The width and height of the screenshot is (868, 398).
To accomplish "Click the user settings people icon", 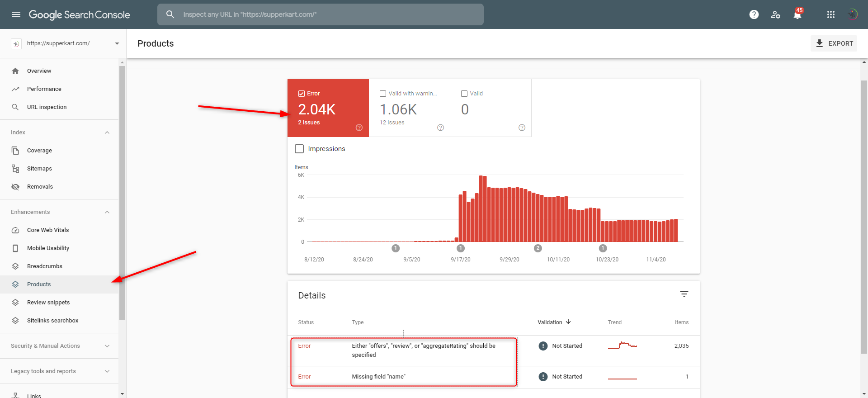I will pos(776,14).
